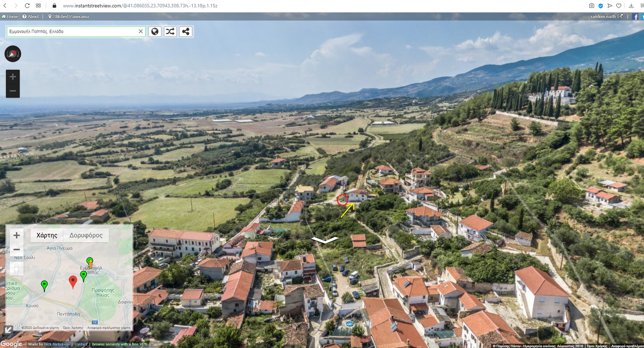Viewport: 644px width, 348px height.
Task: Share on Twitter icon
Action: [642, 17]
